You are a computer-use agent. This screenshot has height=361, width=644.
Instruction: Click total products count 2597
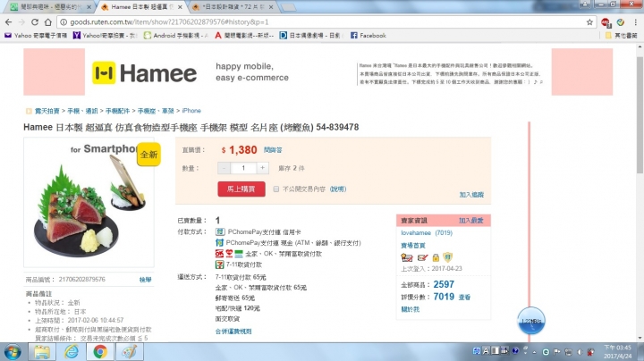(444, 284)
